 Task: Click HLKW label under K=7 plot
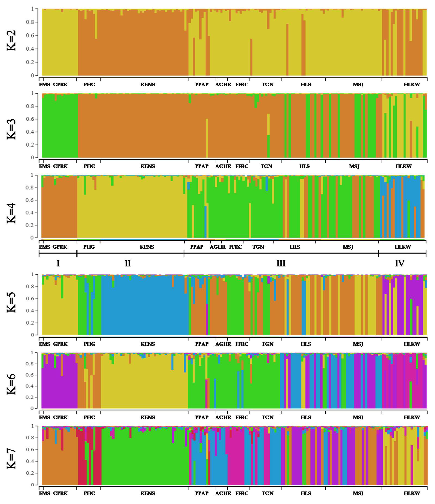[x=412, y=493]
